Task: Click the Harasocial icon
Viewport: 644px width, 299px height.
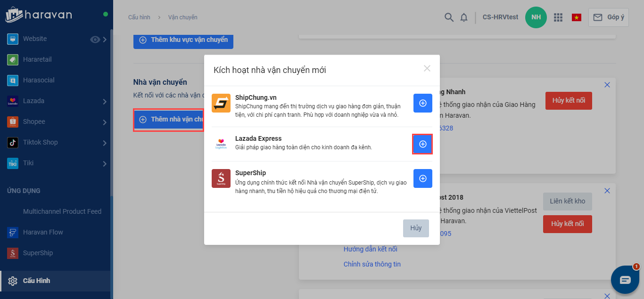Action: [x=13, y=81]
